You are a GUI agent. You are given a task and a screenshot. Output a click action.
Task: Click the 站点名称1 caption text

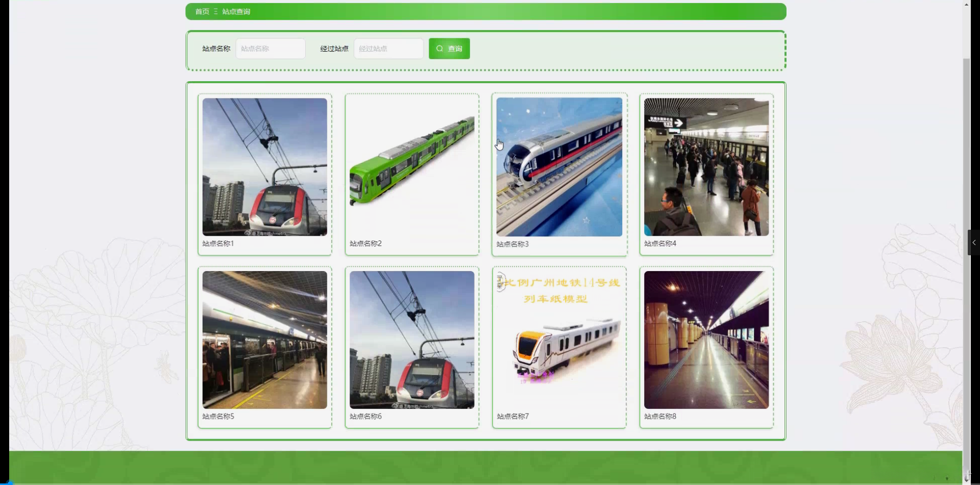coord(218,244)
